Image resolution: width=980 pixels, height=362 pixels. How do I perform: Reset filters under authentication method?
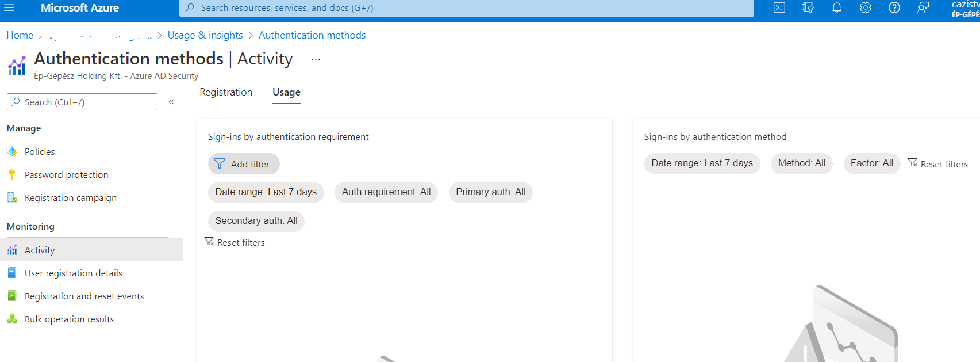point(938,164)
